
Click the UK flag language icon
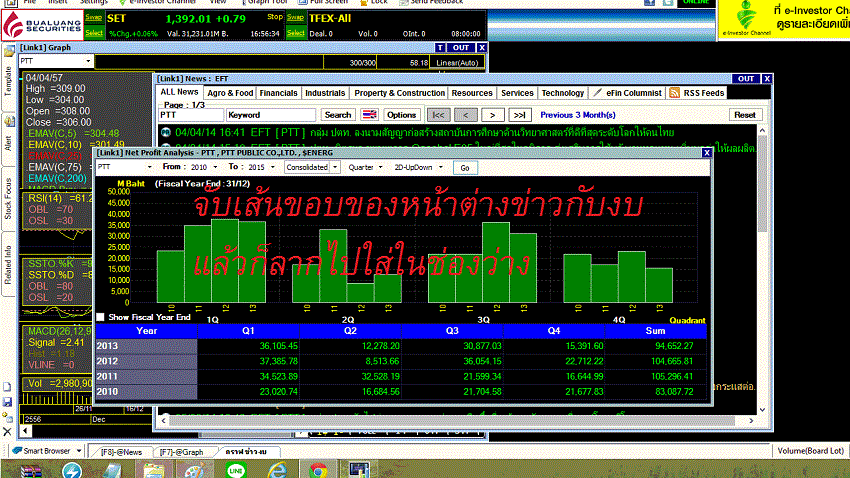pos(370,115)
